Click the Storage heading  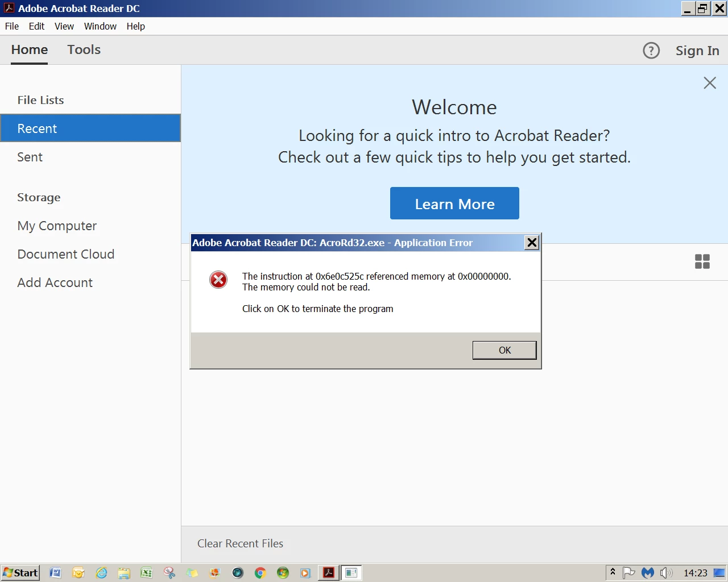pyautogui.click(x=39, y=197)
